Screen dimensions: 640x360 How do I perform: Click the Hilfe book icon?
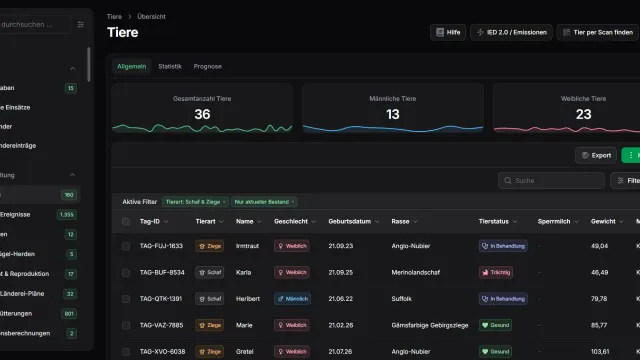point(440,32)
